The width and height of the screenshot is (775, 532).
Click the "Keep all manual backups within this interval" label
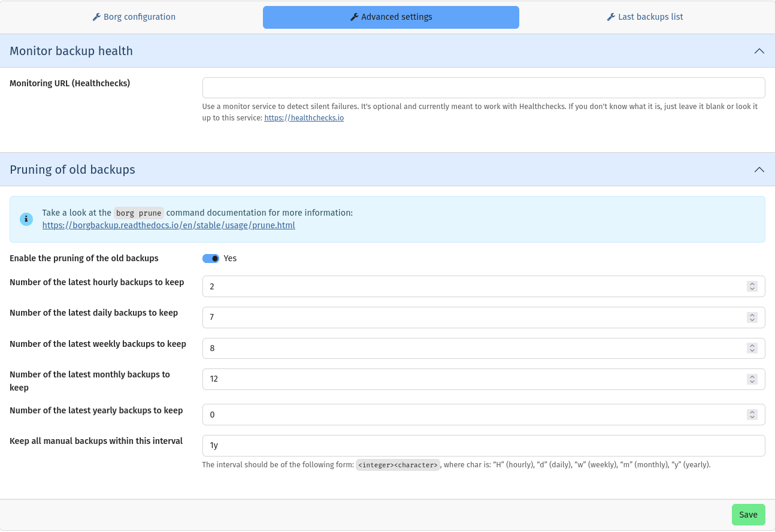(96, 441)
